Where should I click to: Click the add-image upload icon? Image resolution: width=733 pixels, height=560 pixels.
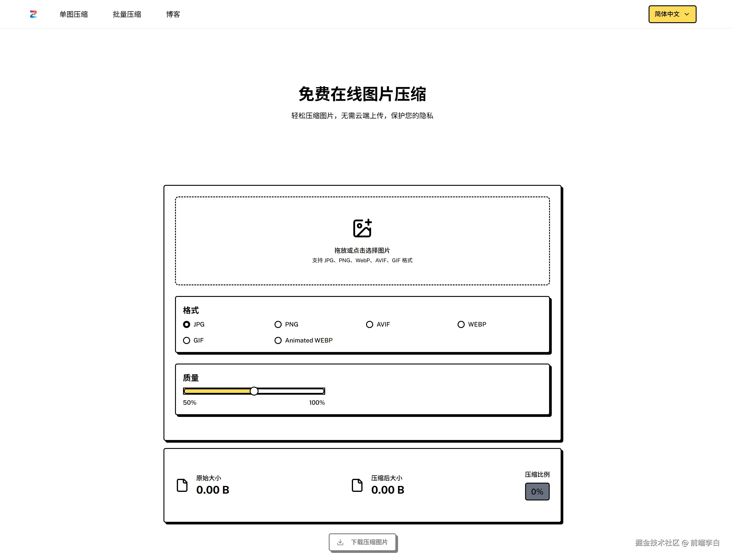point(362,228)
